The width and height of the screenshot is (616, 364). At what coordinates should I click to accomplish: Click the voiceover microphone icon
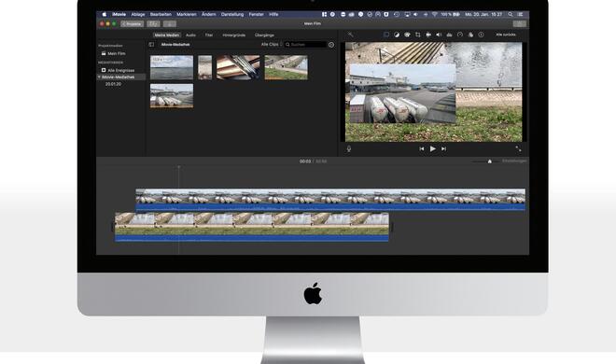point(349,148)
